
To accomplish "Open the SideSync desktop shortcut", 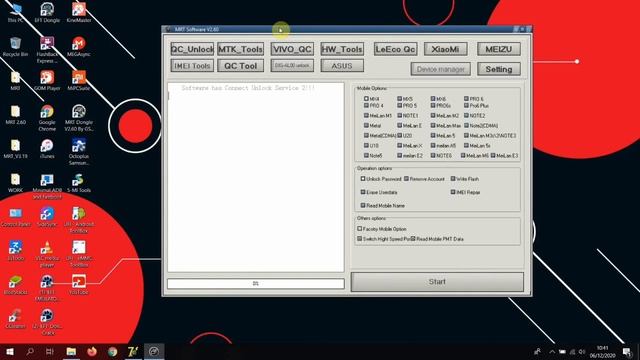I will coord(47,217).
